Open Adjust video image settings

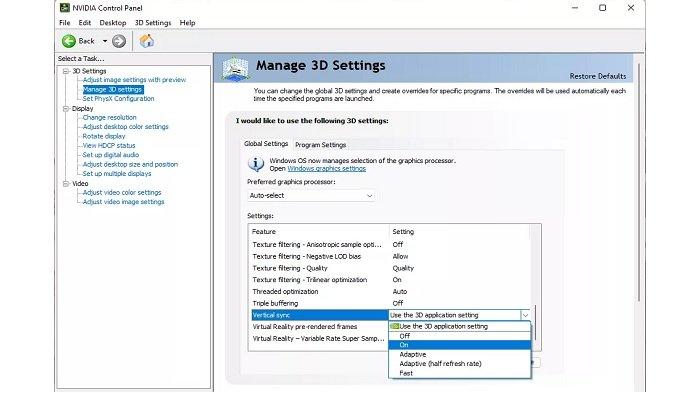pyautogui.click(x=123, y=202)
